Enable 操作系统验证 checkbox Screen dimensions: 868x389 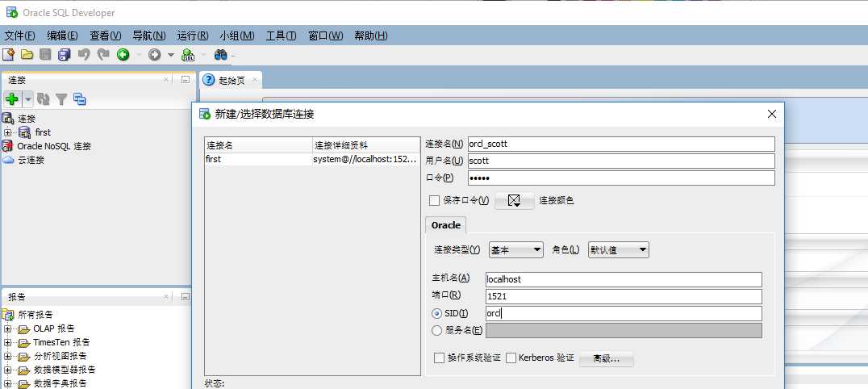tap(439, 358)
